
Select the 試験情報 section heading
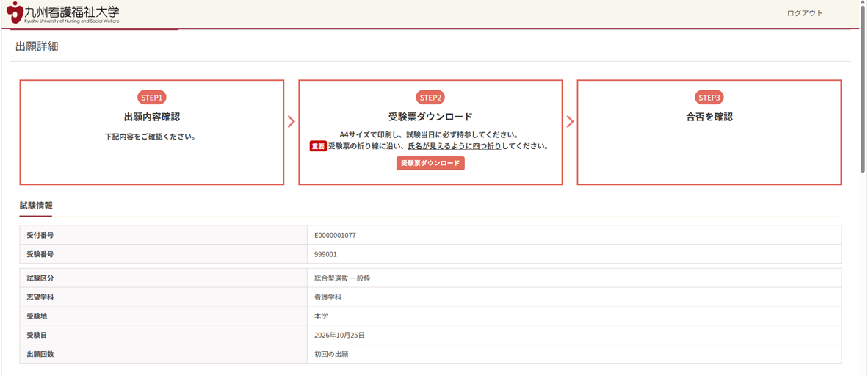click(x=36, y=205)
